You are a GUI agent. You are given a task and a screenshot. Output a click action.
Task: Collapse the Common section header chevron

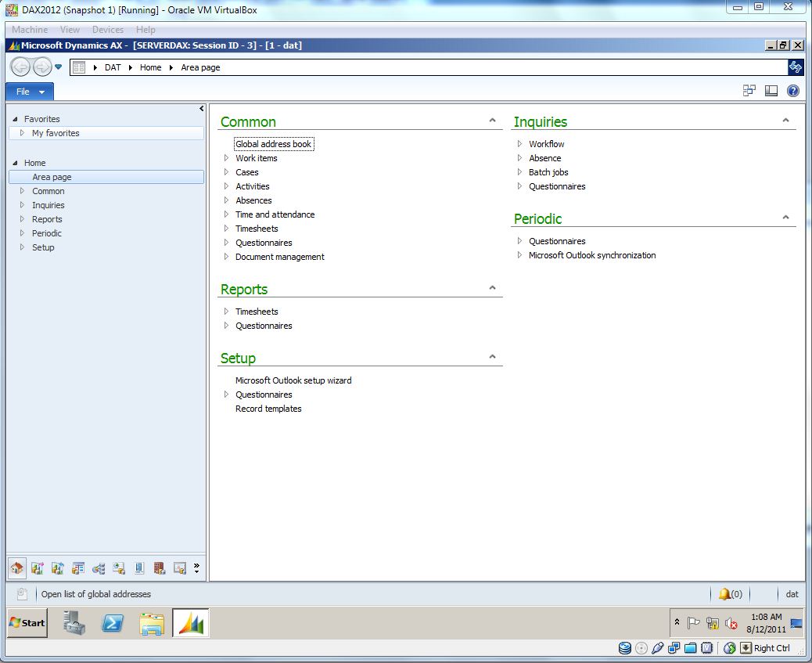[x=493, y=121]
